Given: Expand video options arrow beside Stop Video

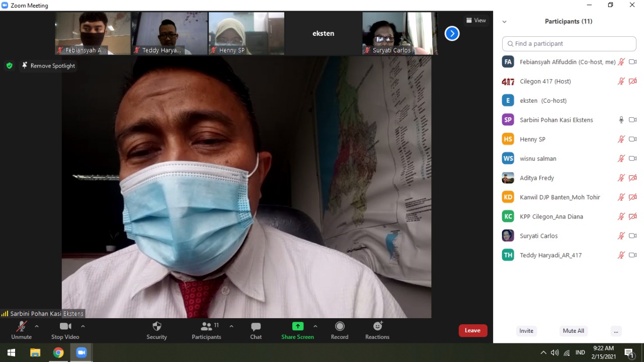Looking at the screenshot, I should [83, 326].
